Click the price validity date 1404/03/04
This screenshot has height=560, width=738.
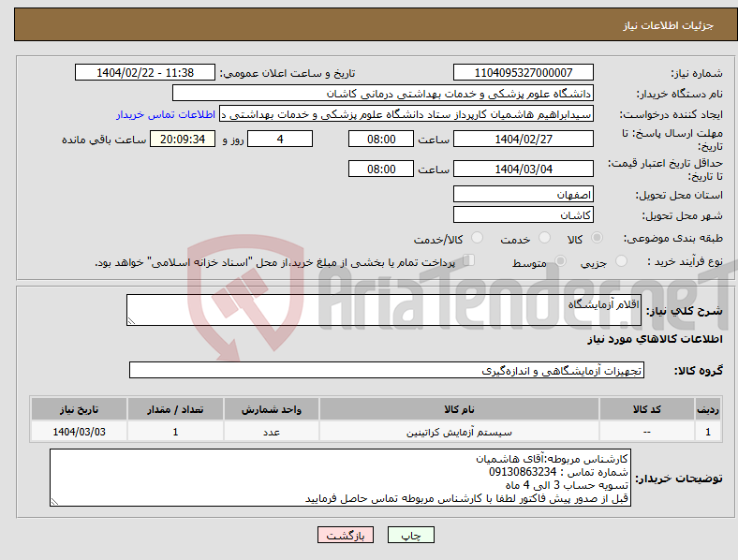point(523,169)
